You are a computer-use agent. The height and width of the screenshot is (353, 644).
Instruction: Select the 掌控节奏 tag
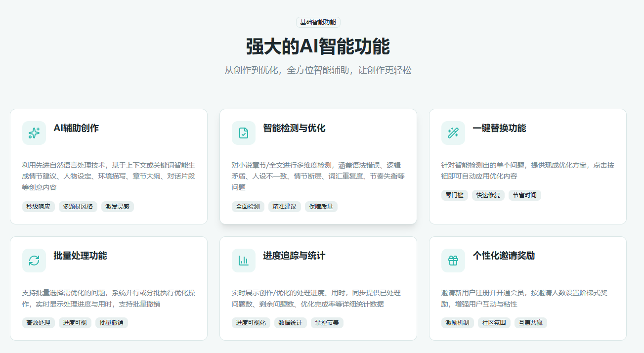coord(327,322)
